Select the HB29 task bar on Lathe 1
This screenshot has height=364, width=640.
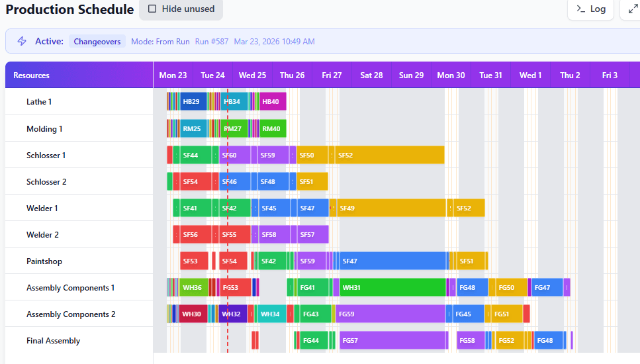(x=193, y=102)
